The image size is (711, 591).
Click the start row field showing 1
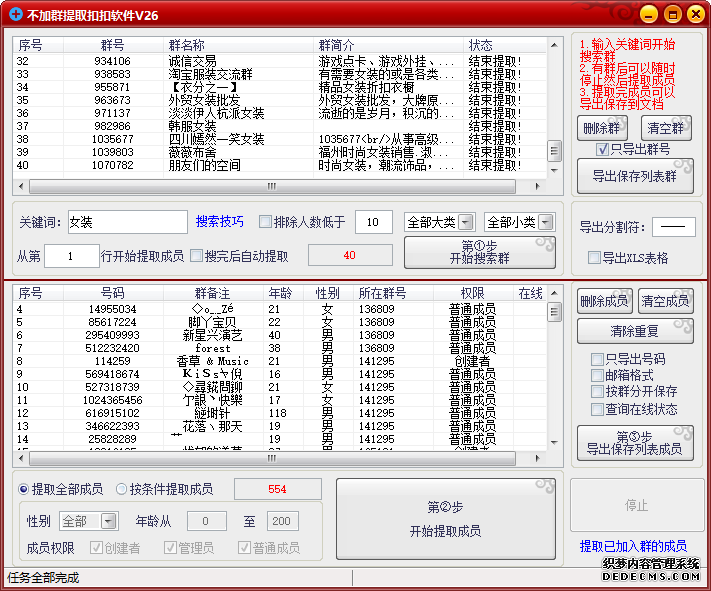(72, 256)
